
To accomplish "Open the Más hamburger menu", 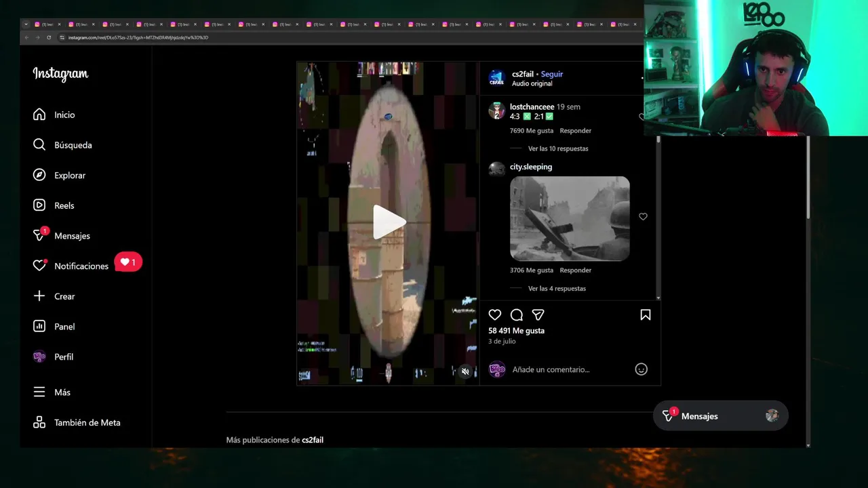I will [x=52, y=392].
